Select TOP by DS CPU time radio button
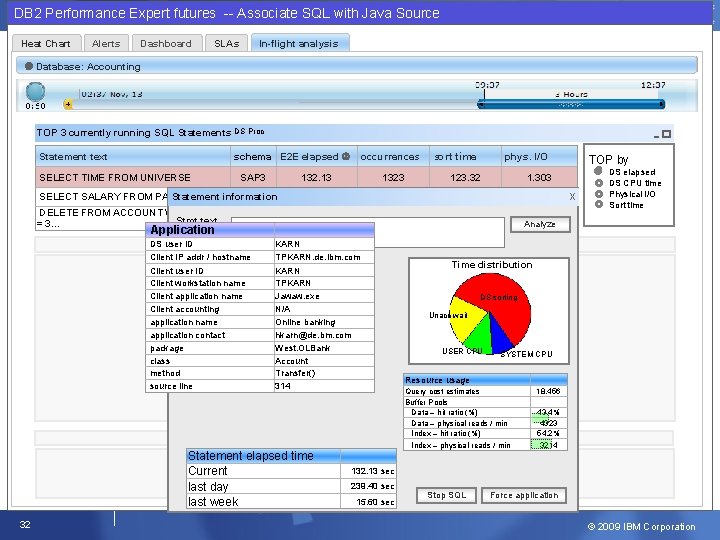 click(x=599, y=183)
